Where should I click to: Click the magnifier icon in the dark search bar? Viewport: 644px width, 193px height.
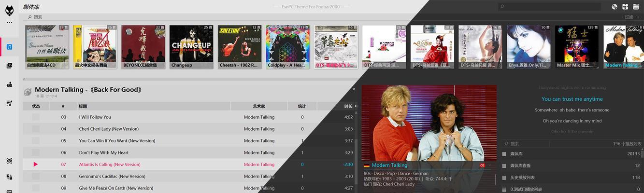(502, 7)
